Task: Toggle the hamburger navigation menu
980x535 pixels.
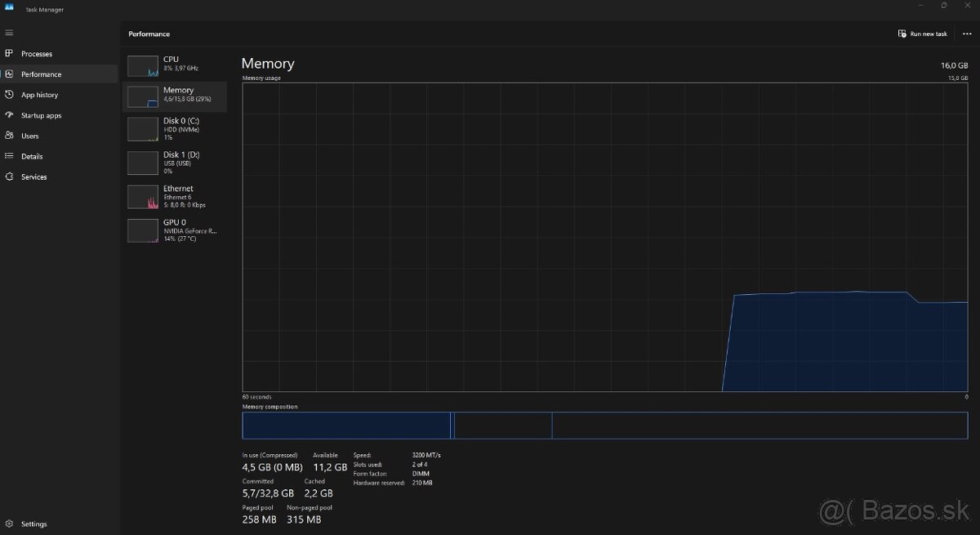Action: (x=9, y=33)
